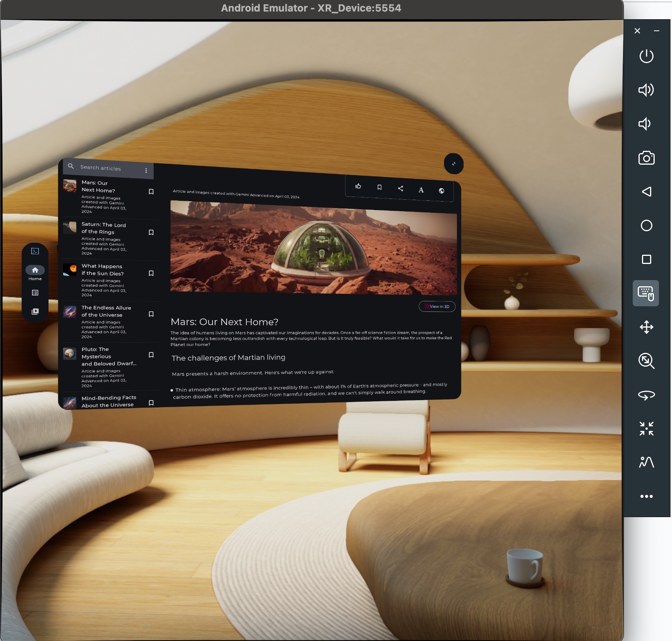Select the Home icon in the dock
Image resolution: width=672 pixels, height=641 pixels.
click(35, 270)
